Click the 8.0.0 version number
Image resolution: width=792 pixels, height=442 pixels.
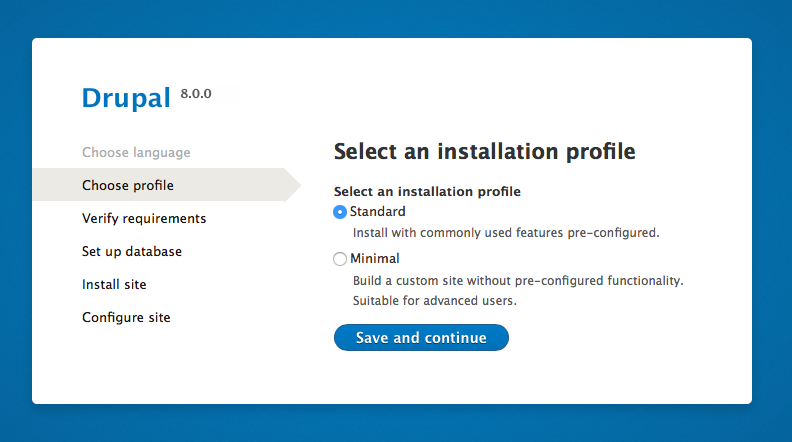(196, 94)
